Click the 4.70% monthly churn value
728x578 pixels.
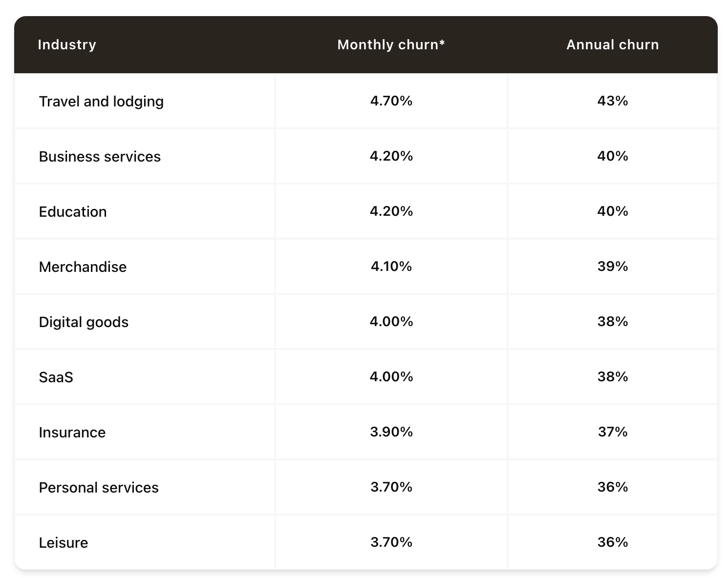coord(391,101)
